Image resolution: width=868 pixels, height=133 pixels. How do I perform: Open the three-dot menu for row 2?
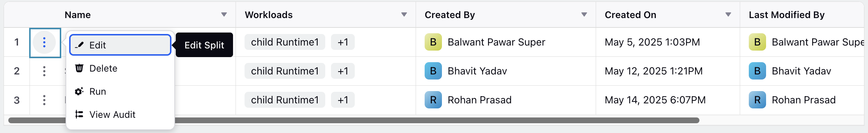tap(44, 71)
